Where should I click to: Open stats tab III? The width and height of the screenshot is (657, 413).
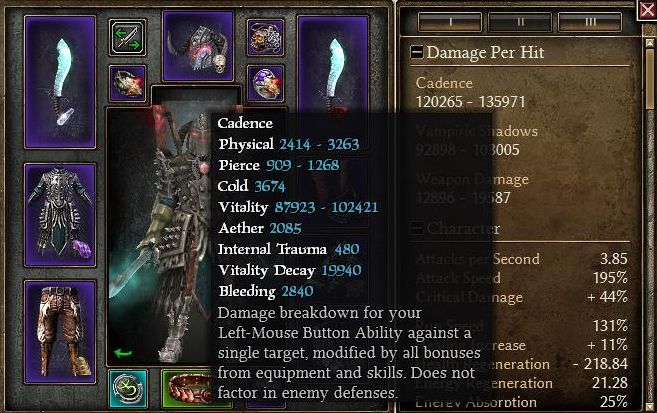coord(590,22)
